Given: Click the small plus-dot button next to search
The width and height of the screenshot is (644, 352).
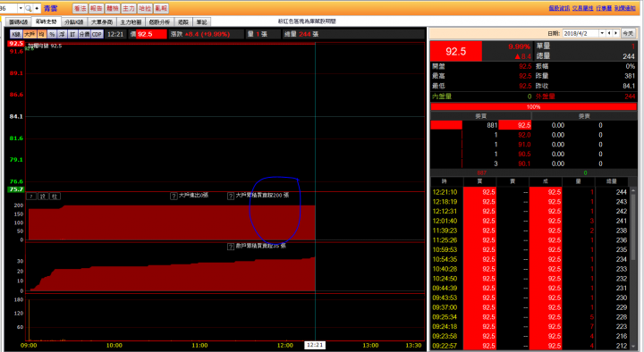Looking at the screenshot, I should 37,8.
